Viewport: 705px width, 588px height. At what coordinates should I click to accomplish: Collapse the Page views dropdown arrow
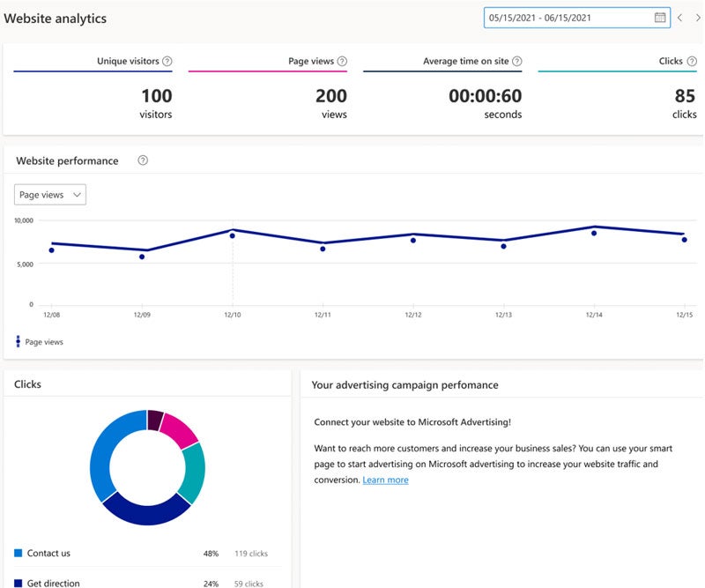75,195
